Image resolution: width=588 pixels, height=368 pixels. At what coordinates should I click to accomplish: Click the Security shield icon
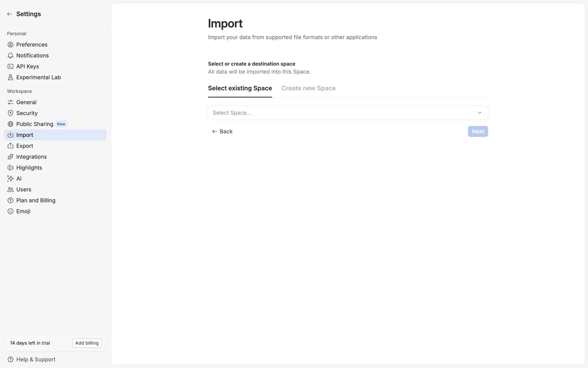(10, 113)
